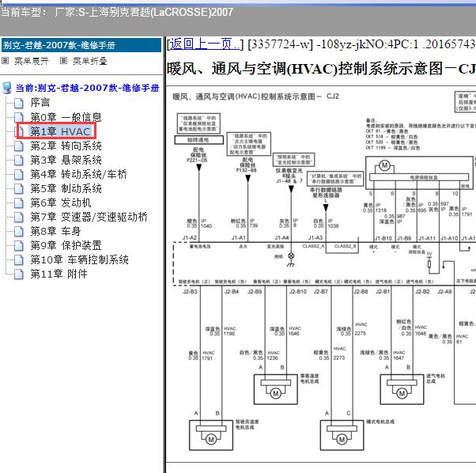Click the page icon beside 第11章 附件
Viewport: 476px width, 473px height.
(19, 274)
